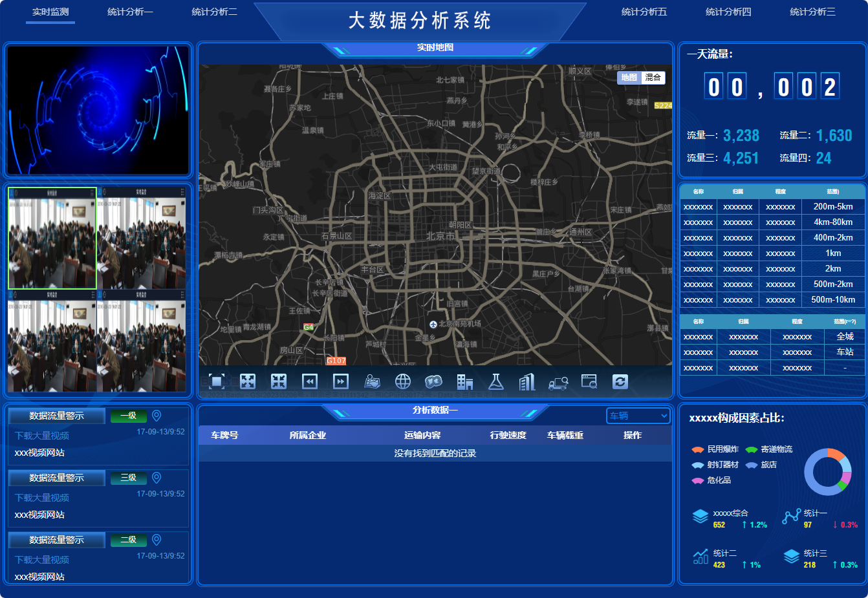Toggle 射钉器材 legend item
Screen dimensions: 868x598
[x=715, y=465]
